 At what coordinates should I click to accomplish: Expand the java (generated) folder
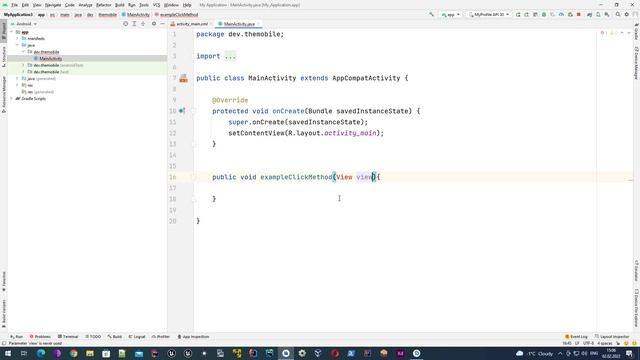tap(17, 78)
